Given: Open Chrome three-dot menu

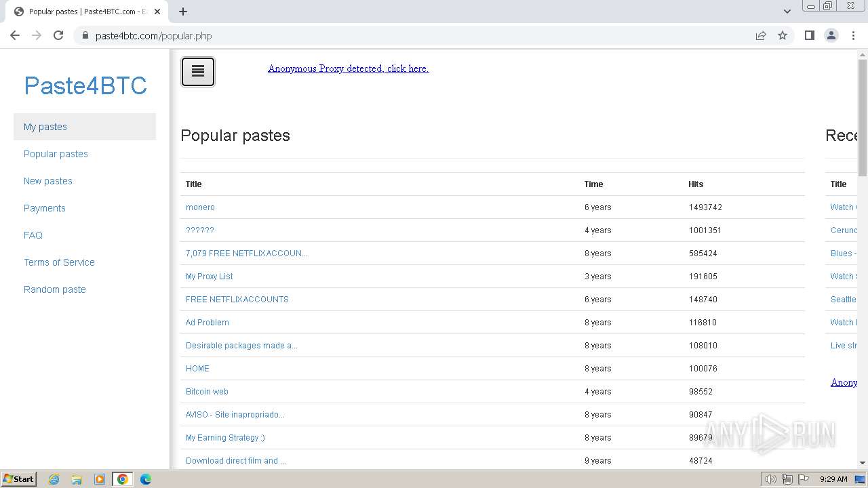Looking at the screenshot, I should 853,35.
